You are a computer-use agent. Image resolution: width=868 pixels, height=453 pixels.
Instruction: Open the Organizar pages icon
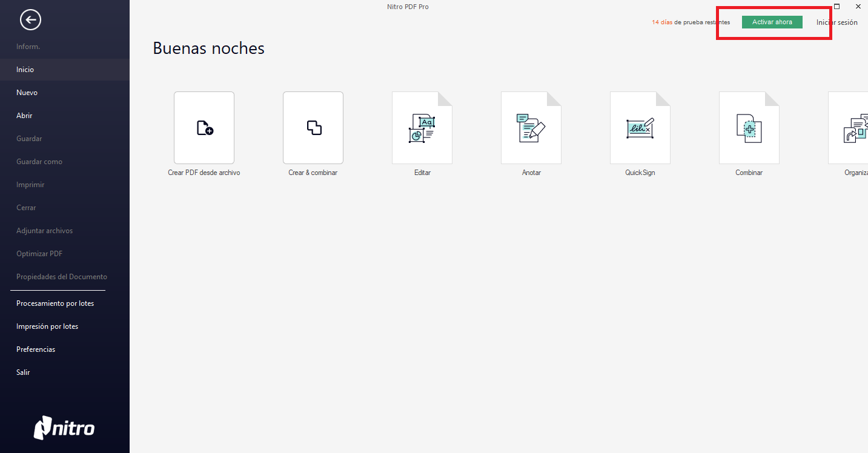[x=854, y=128]
